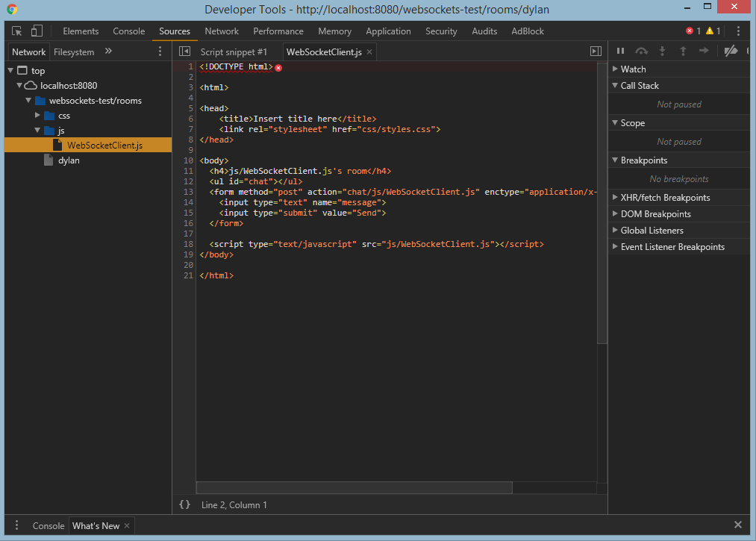Collapse the Scope section
This screenshot has width=756, height=541.
click(x=615, y=122)
